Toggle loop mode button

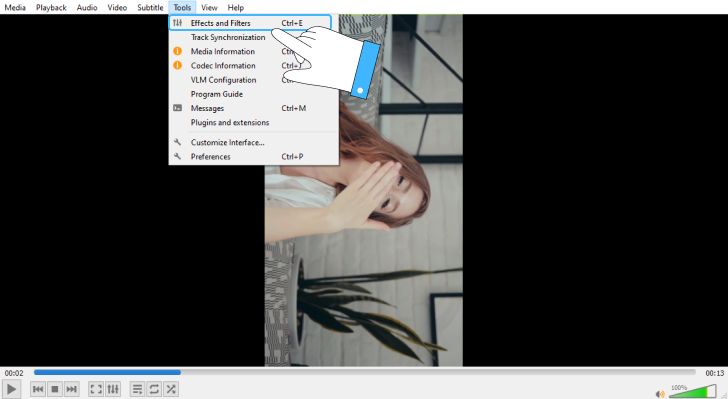(x=154, y=389)
